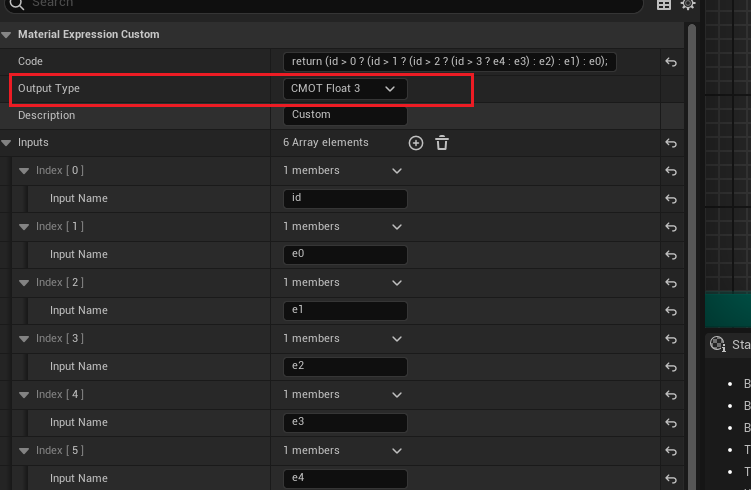The image size is (751, 490).
Task: Collapse the Index [ 5 ] entry
Action: pos(24,451)
